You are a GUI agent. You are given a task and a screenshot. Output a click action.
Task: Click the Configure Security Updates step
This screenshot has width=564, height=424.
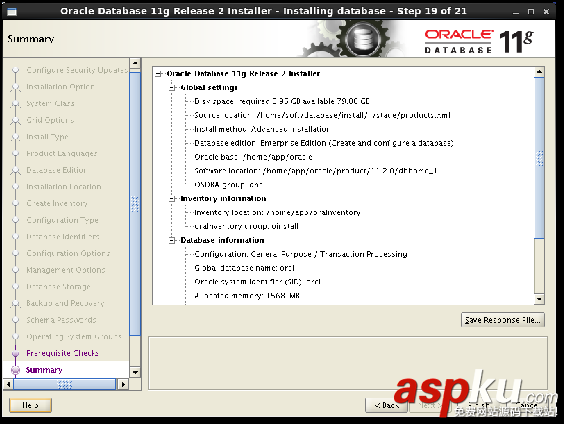pos(77,70)
